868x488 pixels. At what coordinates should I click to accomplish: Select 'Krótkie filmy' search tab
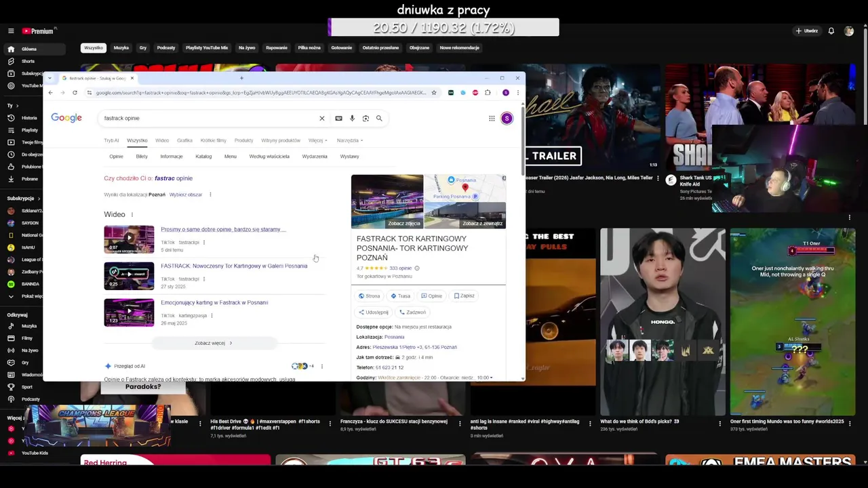pos(214,140)
